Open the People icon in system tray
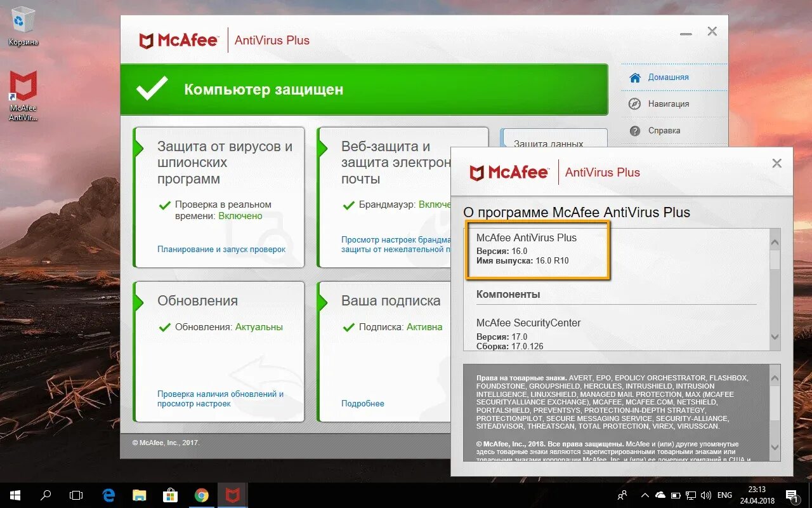The height and width of the screenshot is (508, 812). (x=622, y=495)
